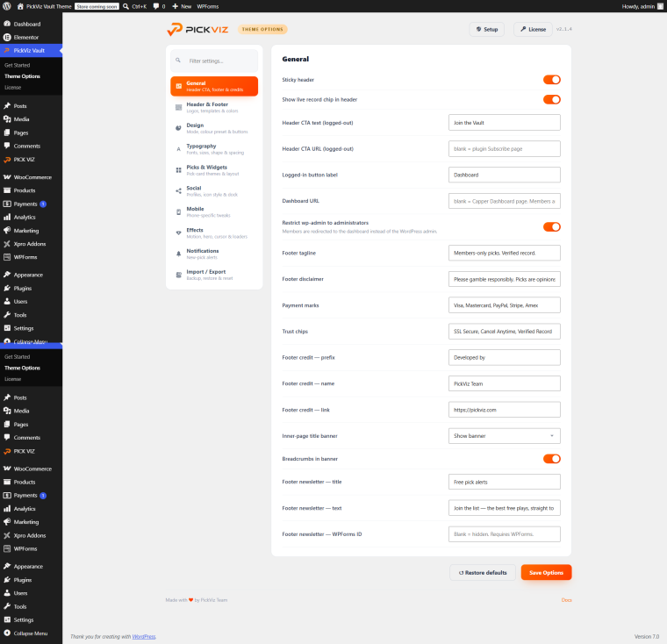Open the Ctrl+K search magnifier
The image size is (667, 644).
(x=126, y=6)
